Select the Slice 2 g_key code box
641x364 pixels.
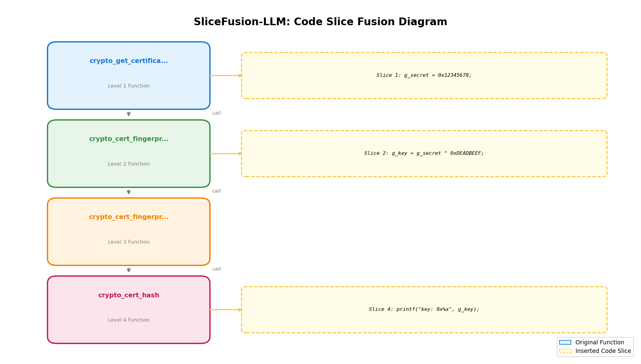(424, 153)
